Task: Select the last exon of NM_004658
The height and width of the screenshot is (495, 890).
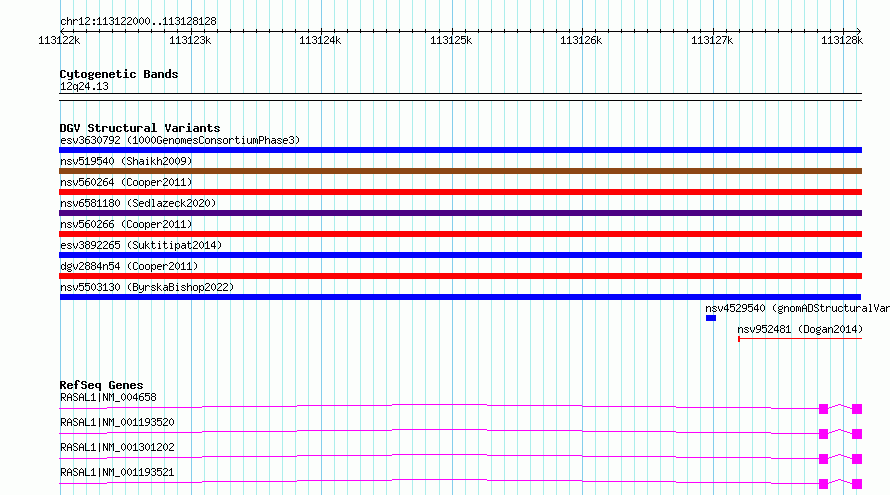Action: click(x=857, y=409)
